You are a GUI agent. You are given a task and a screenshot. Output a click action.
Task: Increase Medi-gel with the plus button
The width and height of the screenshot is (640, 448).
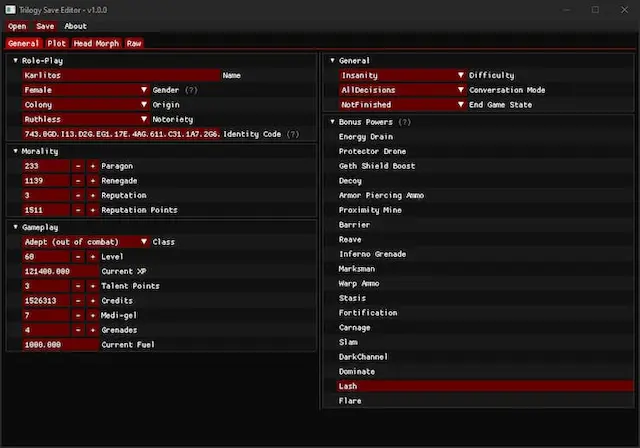coord(93,315)
